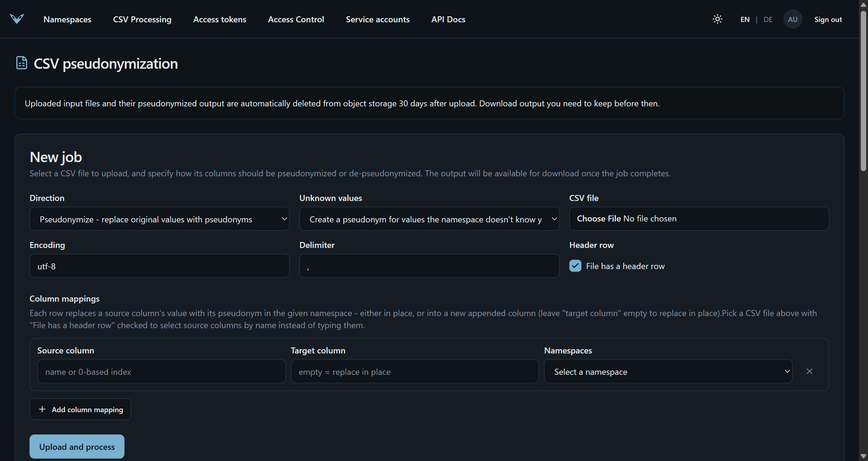Click the File has a header row label

pyautogui.click(x=625, y=266)
